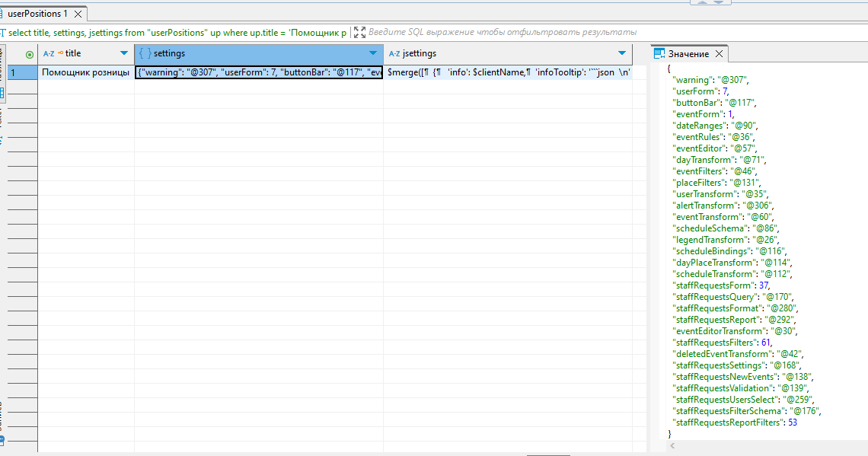868x456 pixels.
Task: Click the line "scheduleSchema": "@86"
Action: 725,228
